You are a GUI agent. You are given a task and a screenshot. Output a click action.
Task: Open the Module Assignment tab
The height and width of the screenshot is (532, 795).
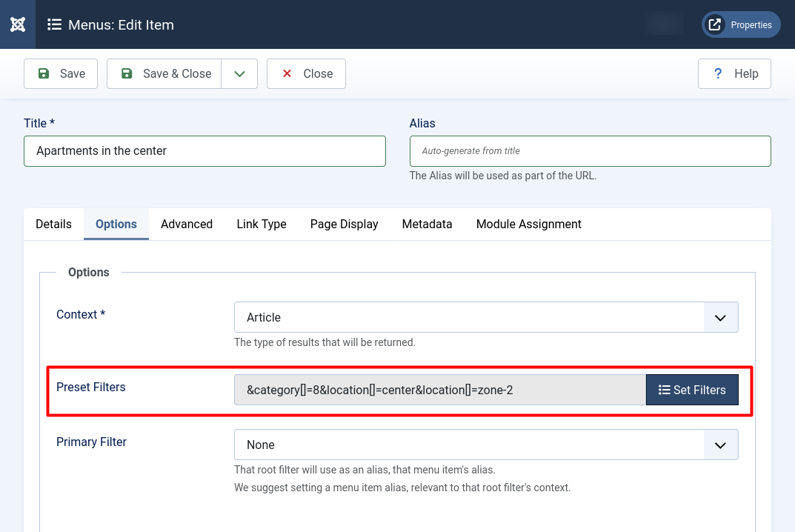tap(529, 225)
